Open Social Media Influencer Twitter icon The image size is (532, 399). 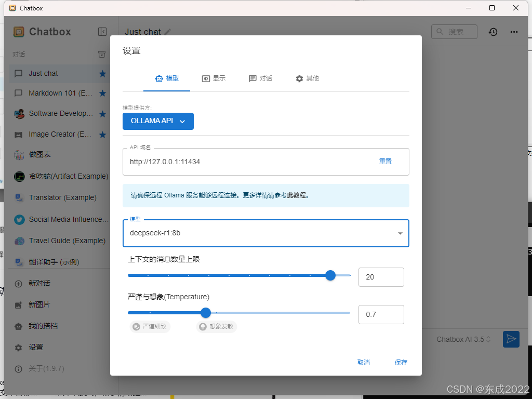(x=19, y=220)
